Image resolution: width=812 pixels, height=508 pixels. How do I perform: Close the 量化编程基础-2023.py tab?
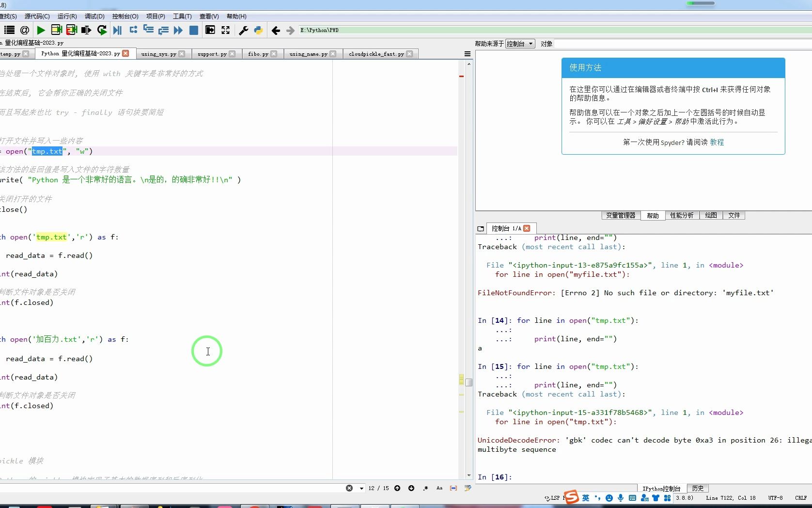point(126,53)
